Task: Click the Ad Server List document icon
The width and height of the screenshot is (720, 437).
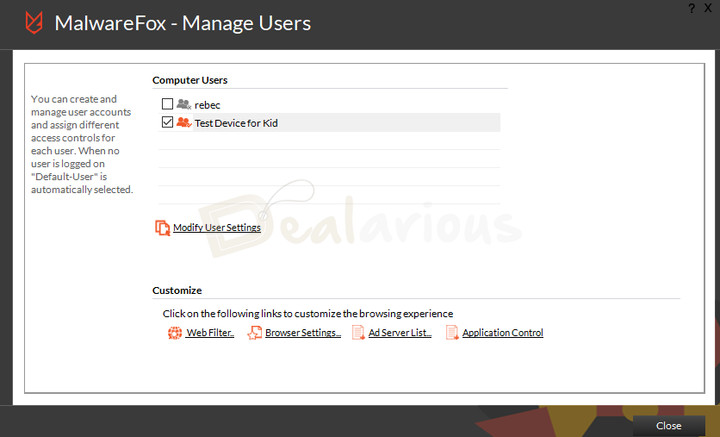Action: pos(358,333)
